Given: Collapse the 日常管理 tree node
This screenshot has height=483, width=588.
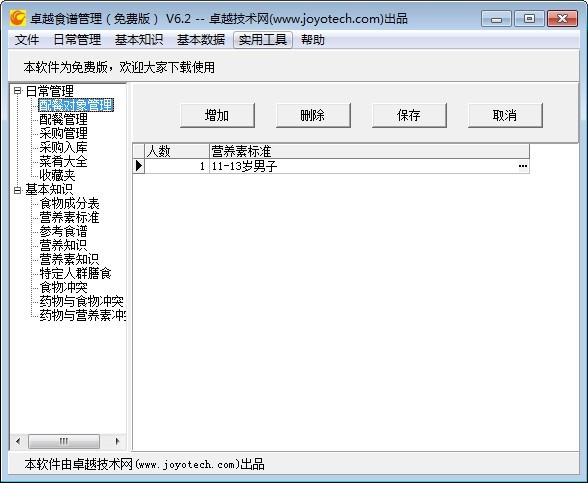Looking at the screenshot, I should tap(17, 91).
